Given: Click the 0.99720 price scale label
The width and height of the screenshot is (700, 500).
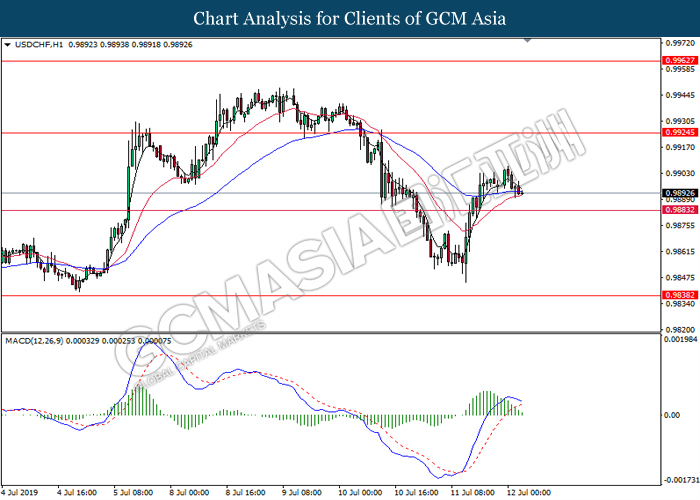Looking at the screenshot, I should pos(680,43).
